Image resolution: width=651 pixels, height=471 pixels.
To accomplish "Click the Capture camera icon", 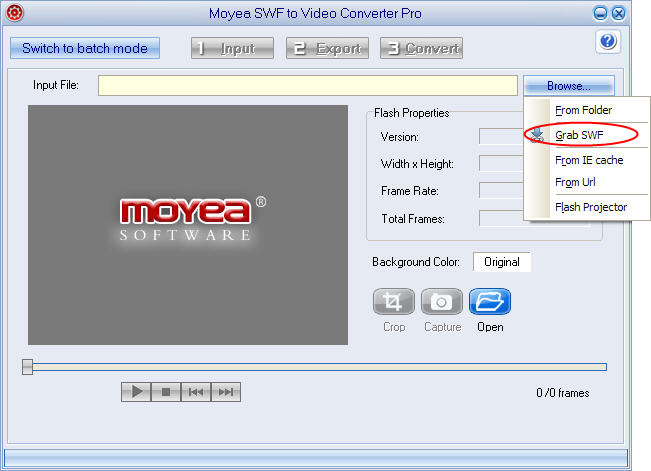I will 442,302.
